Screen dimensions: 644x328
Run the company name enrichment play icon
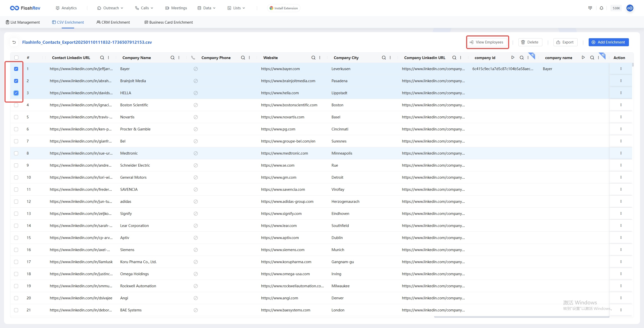tap(583, 58)
